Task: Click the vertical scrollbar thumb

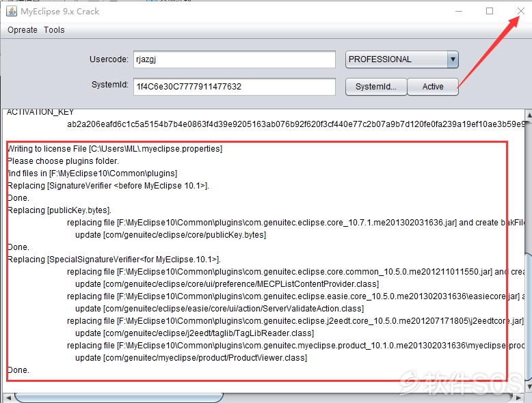Action: pos(529,317)
